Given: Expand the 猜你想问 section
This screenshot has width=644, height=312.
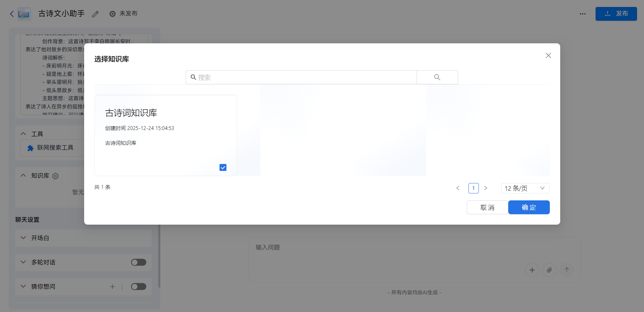Looking at the screenshot, I should [23, 287].
